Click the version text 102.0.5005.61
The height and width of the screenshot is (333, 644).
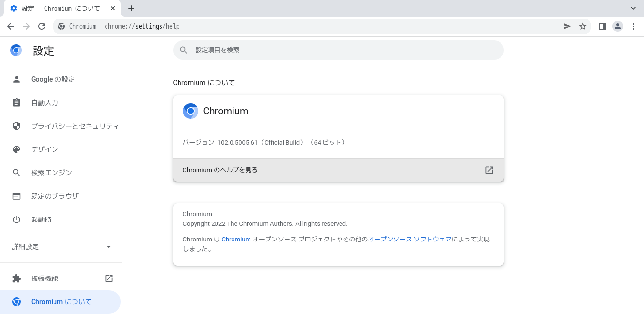(x=237, y=142)
